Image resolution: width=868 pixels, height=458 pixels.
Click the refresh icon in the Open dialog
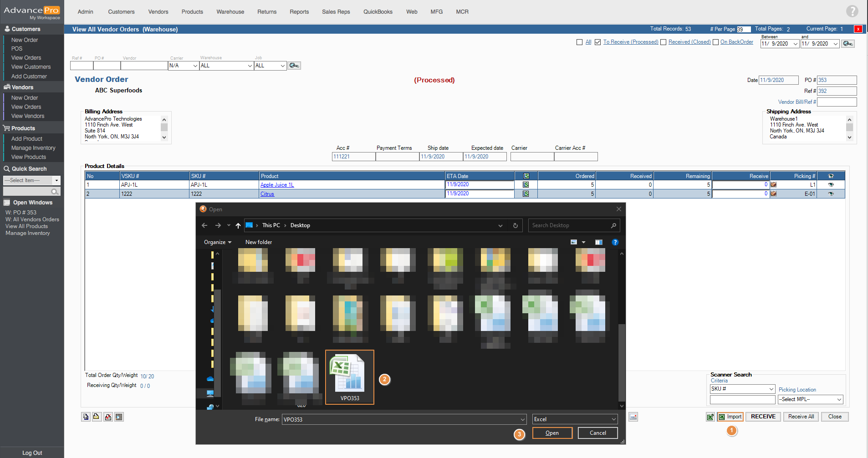click(x=515, y=225)
